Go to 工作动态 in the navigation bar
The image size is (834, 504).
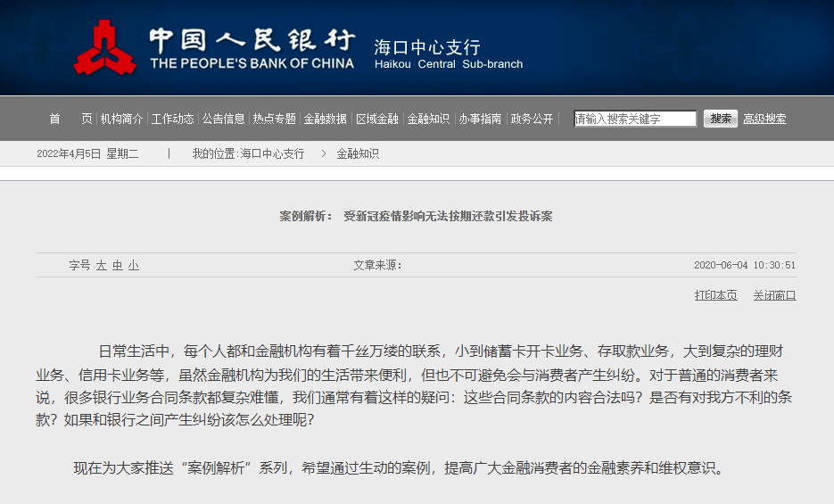(172, 119)
